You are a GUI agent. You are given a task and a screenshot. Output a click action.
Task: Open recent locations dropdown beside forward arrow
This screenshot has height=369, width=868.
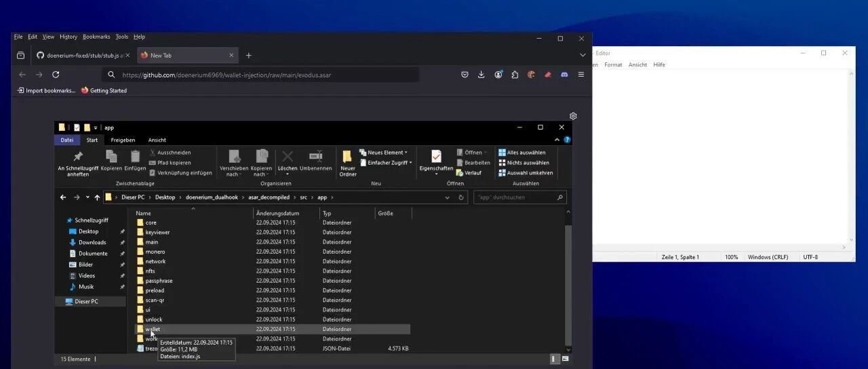pos(87,197)
